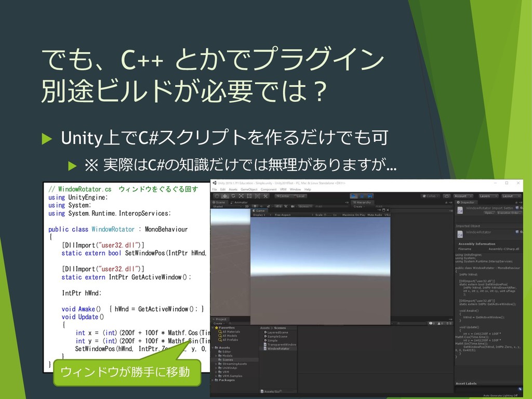Expand the StreamingAssets folder arrow

(216, 364)
